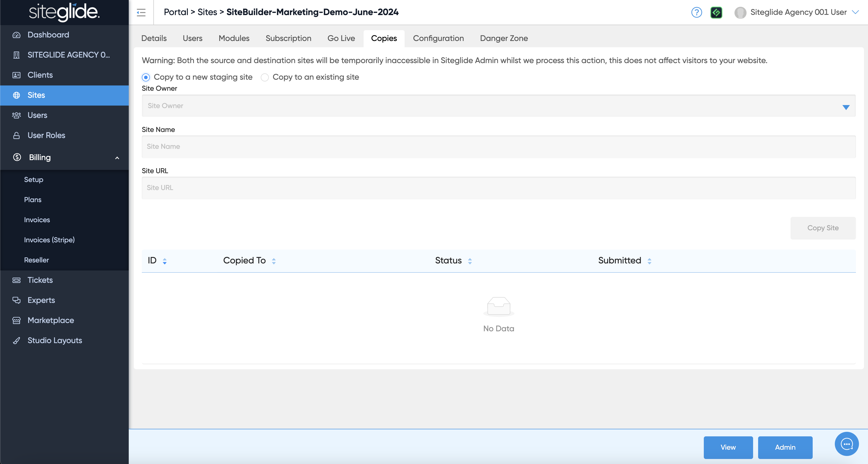Click the green Siteglide extension icon
868x464 pixels.
(x=716, y=13)
